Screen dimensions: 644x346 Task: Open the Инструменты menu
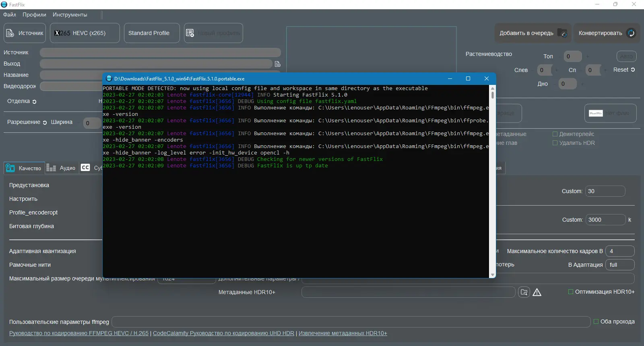click(70, 14)
